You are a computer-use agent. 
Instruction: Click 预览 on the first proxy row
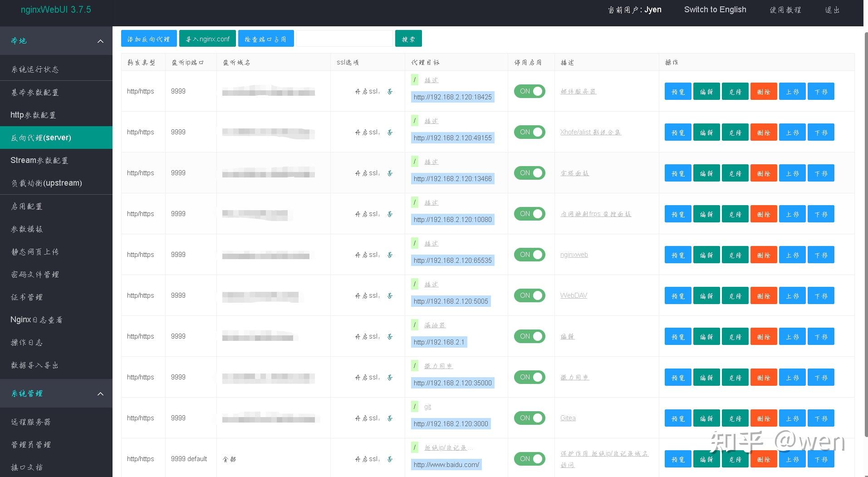click(x=677, y=91)
